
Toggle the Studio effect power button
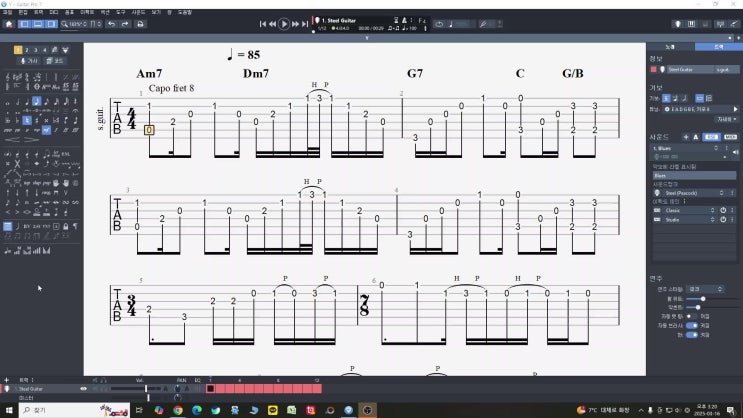723,218
